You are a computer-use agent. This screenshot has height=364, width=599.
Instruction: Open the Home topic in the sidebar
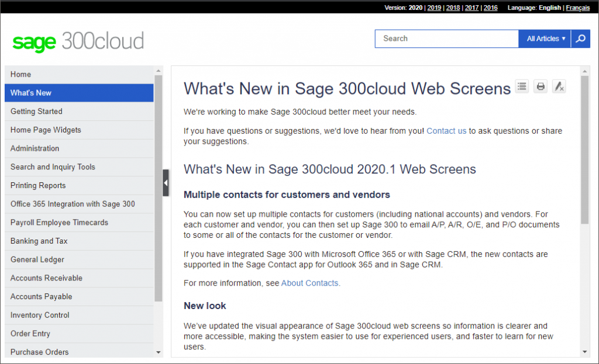[79, 74]
